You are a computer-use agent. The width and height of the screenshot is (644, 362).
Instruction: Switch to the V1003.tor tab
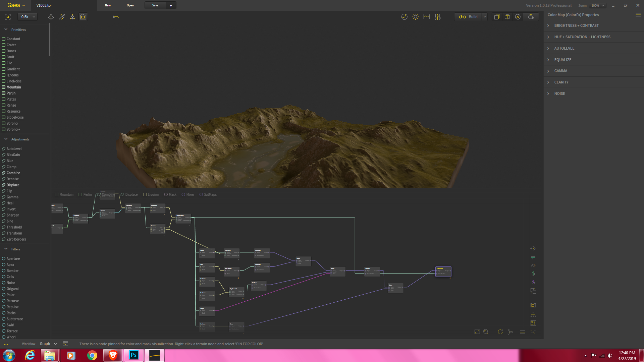point(44,5)
